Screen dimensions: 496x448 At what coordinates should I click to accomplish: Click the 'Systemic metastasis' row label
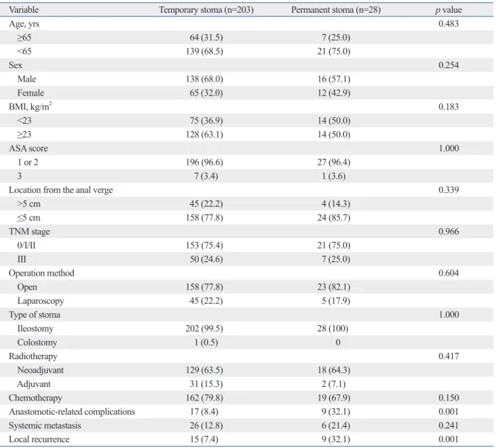click(45, 425)
